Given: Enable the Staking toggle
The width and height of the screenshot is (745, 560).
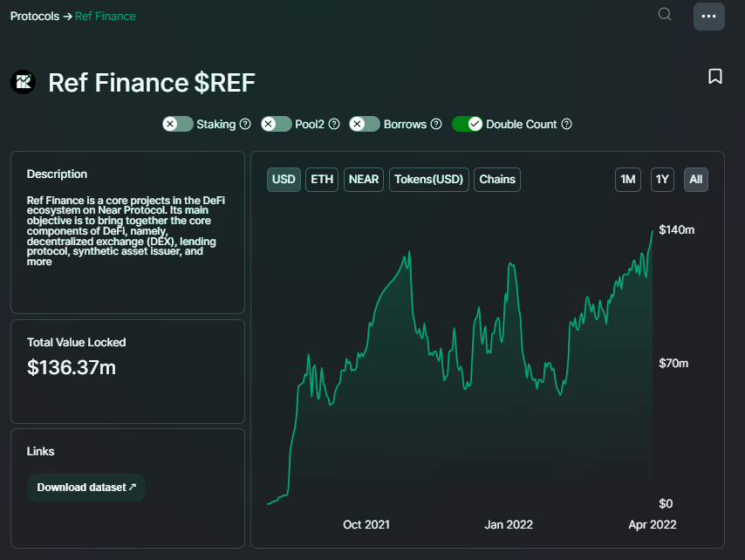Looking at the screenshot, I should click(x=178, y=124).
